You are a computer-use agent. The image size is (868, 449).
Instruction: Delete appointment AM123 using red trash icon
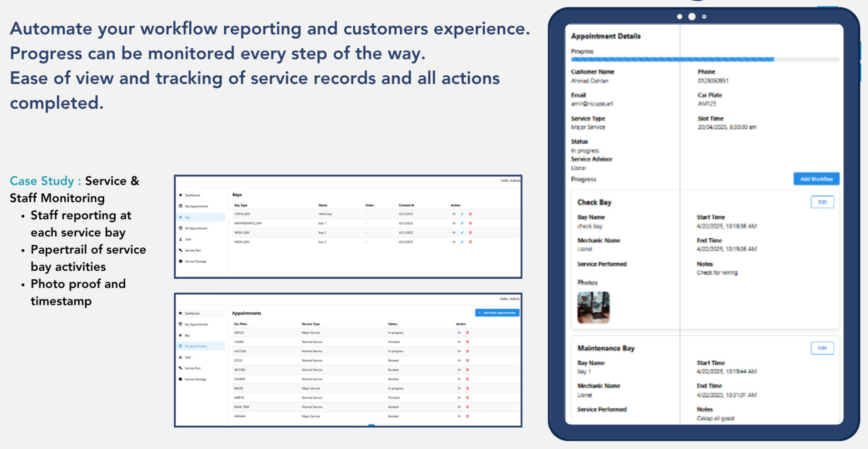click(x=468, y=333)
